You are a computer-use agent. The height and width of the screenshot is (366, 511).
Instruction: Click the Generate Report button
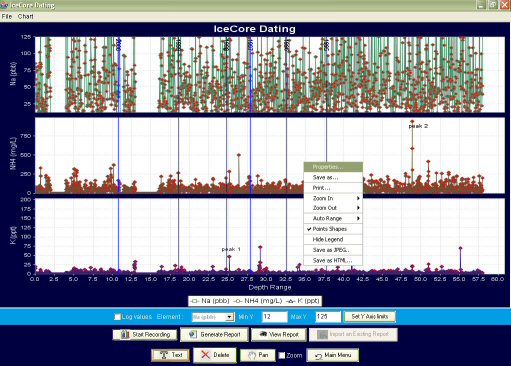214,334
